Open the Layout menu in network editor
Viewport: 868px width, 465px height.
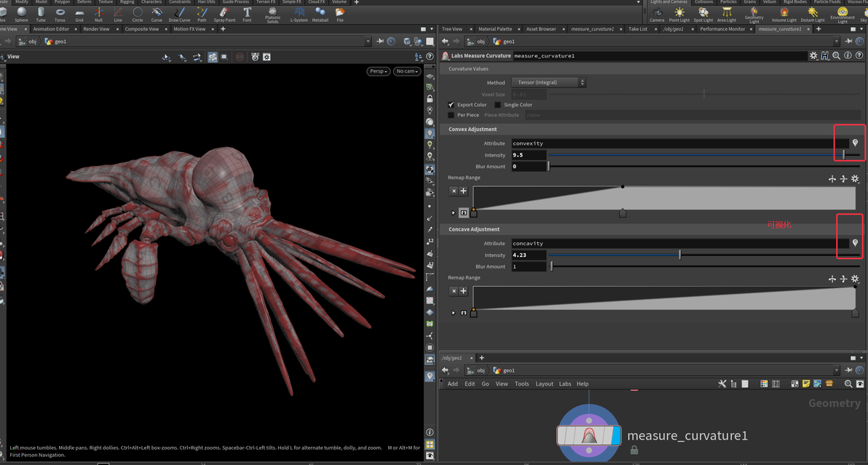click(x=544, y=383)
